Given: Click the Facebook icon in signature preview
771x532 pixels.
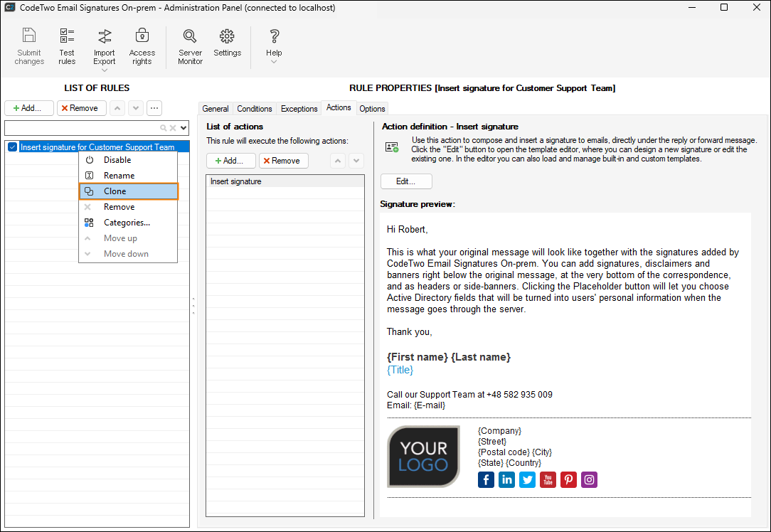Looking at the screenshot, I should coord(486,479).
